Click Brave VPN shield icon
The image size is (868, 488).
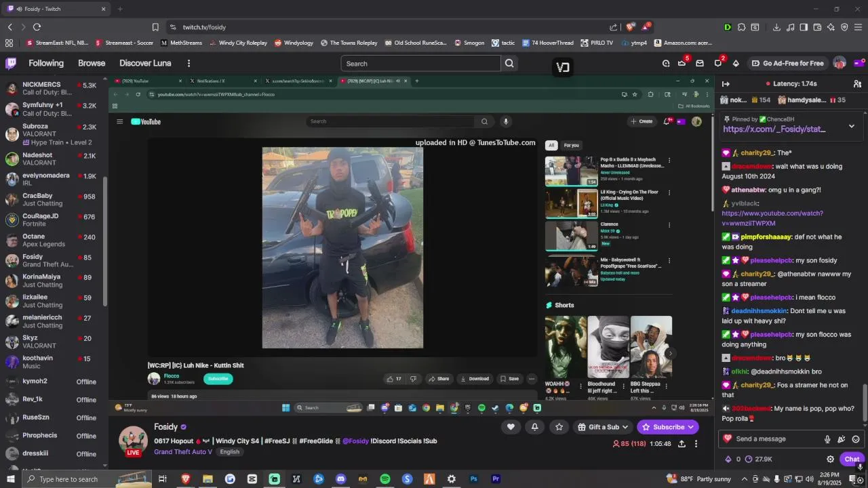tap(844, 27)
